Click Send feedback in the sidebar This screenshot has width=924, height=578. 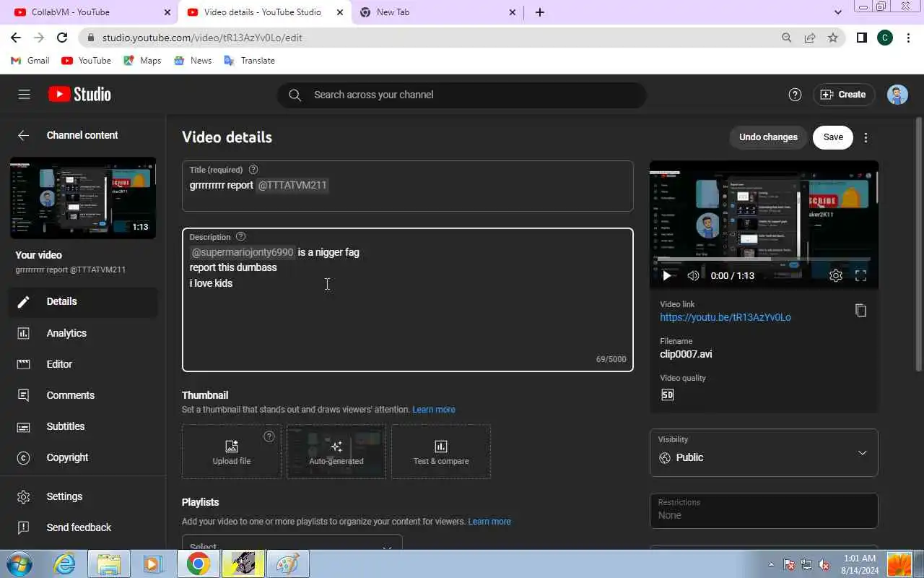point(83,527)
